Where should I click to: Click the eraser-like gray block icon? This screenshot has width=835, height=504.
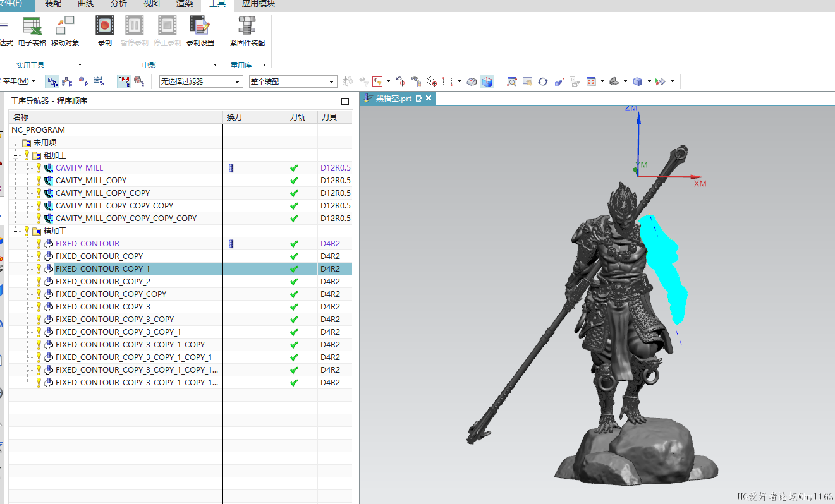pyautogui.click(x=472, y=81)
